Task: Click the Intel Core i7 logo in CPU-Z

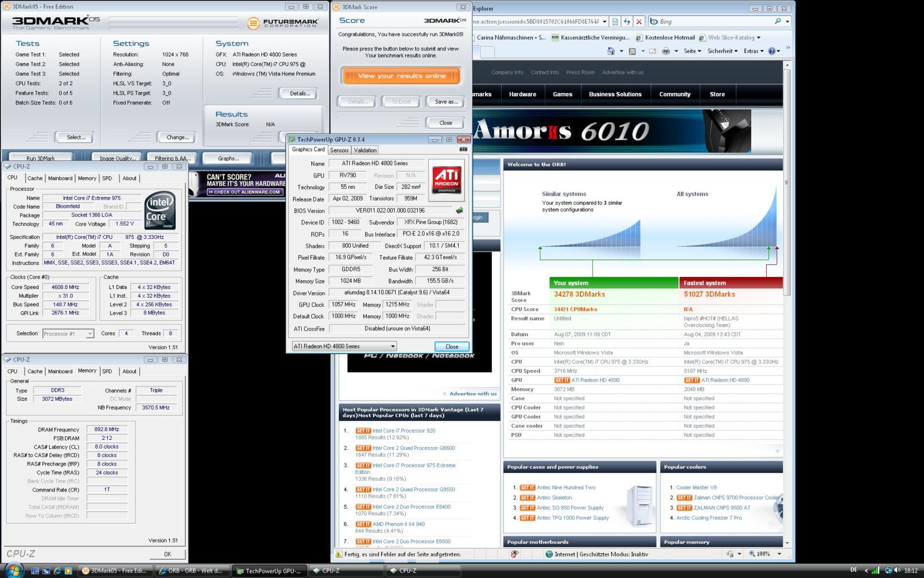Action: coord(160,210)
